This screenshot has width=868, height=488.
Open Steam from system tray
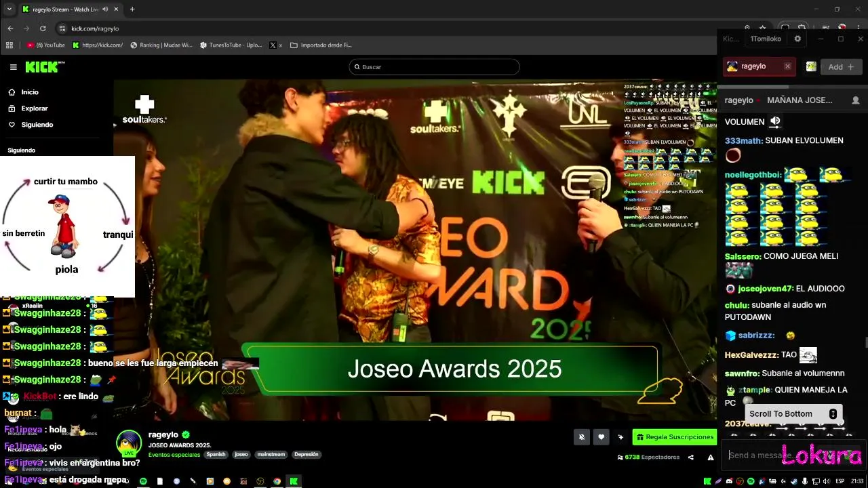(x=794, y=481)
